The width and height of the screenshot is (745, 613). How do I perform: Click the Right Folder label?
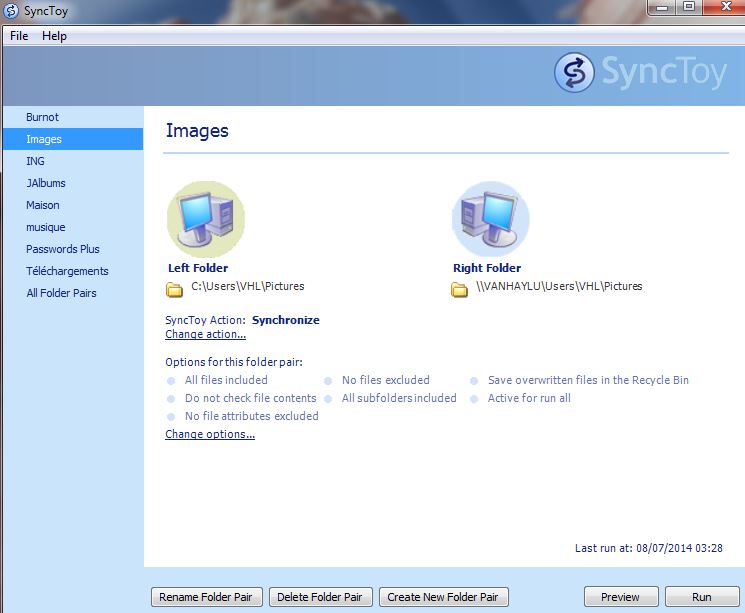pos(487,268)
